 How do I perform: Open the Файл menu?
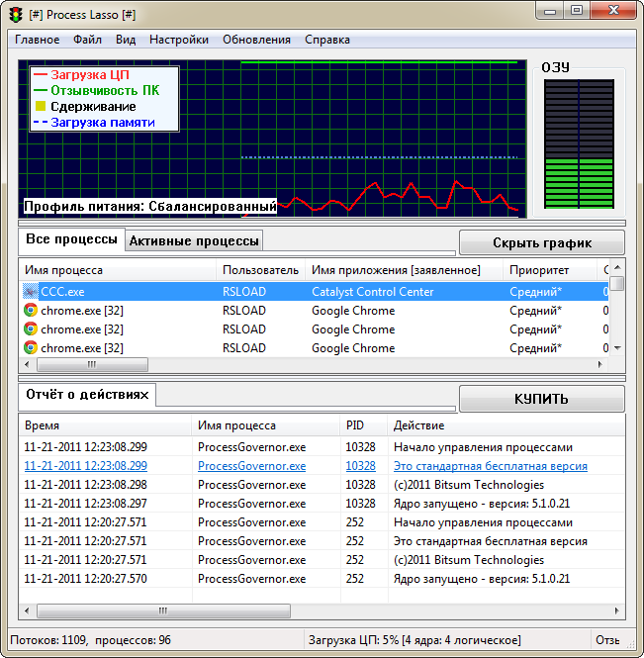(x=87, y=40)
